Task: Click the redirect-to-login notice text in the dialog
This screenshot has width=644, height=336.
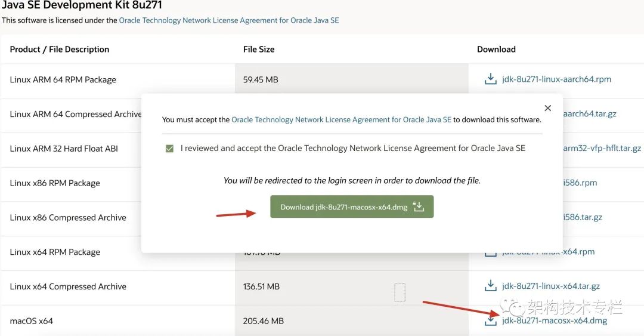Action: [x=352, y=181]
